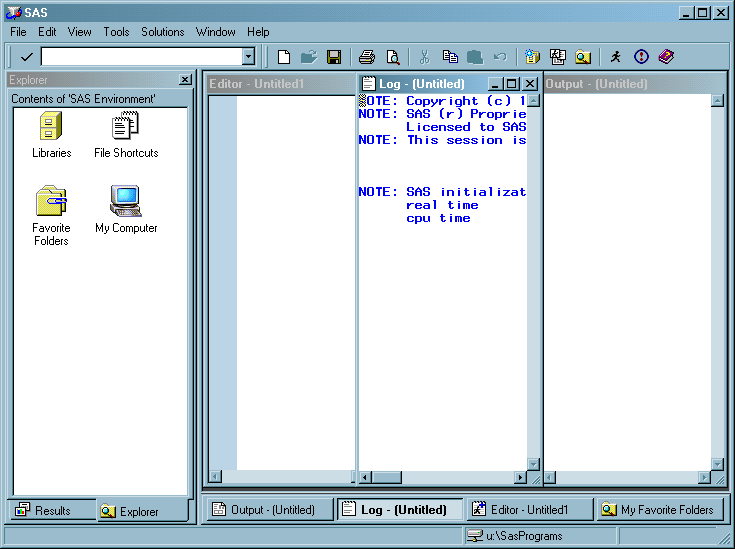Undo last action with the Undo arrow

(500, 57)
